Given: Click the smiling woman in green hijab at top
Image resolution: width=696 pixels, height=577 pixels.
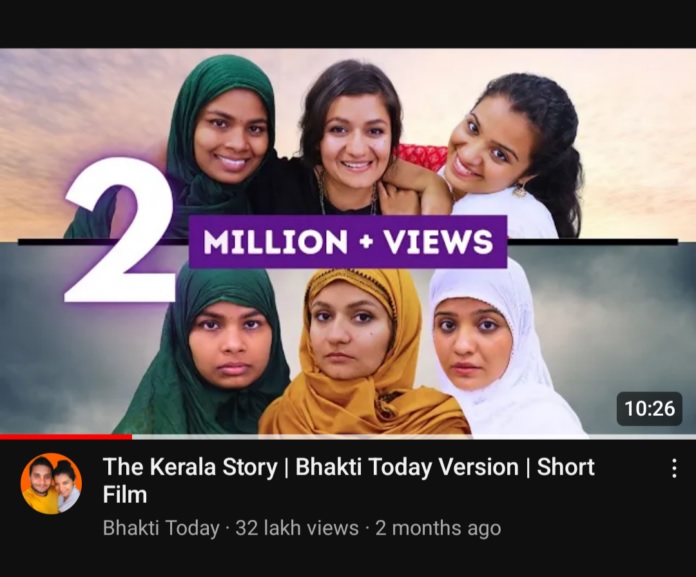Looking at the screenshot, I should click(226, 138).
